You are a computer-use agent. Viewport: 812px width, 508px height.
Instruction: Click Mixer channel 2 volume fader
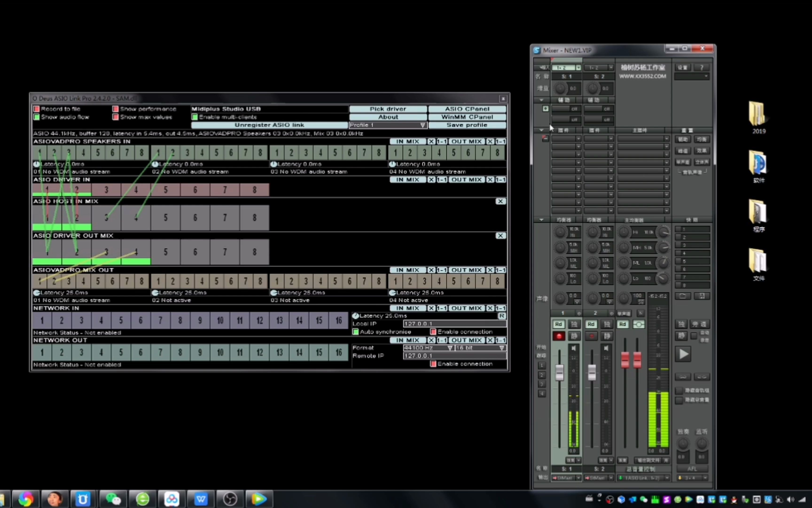pos(592,372)
